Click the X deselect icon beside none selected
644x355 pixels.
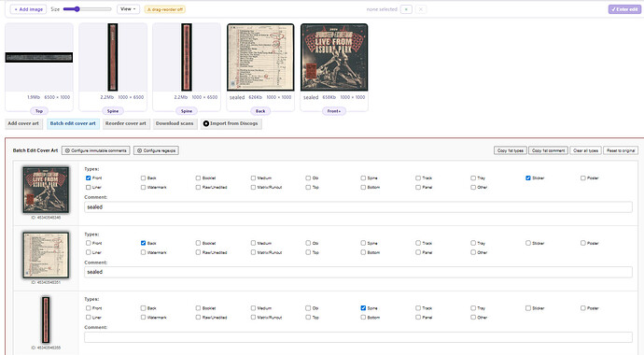click(421, 9)
